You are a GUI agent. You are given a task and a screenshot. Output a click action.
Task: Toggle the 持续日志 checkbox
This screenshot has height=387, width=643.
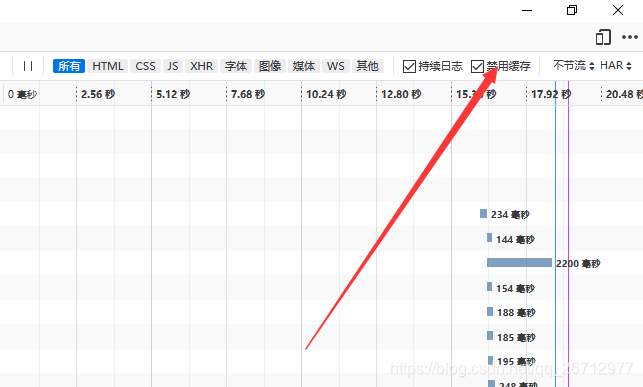(x=409, y=66)
